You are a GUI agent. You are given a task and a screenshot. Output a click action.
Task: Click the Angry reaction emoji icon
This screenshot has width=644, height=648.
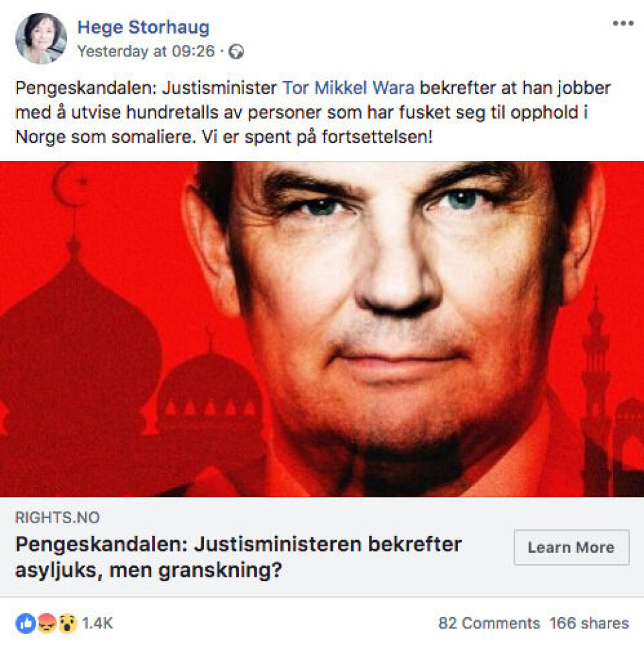(47, 624)
